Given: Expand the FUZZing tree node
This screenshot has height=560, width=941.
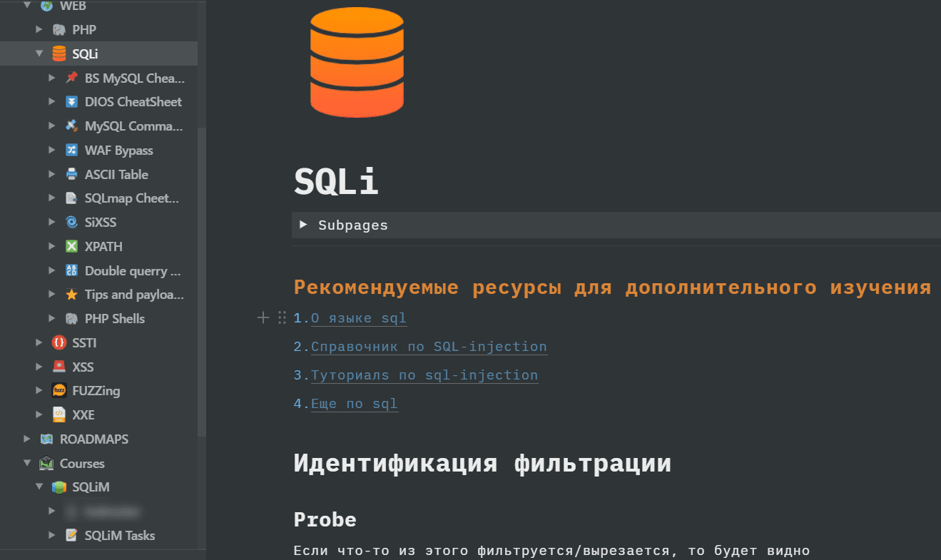Looking at the screenshot, I should coord(39,391).
